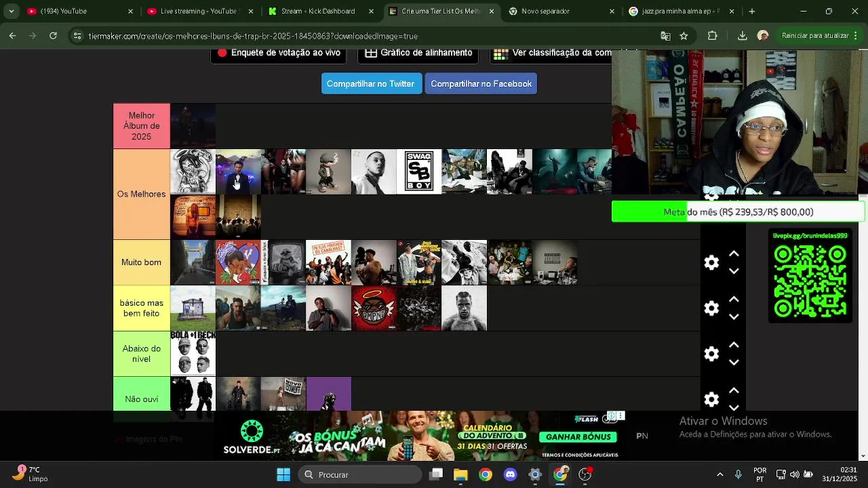Reload the current page

pos(53,35)
